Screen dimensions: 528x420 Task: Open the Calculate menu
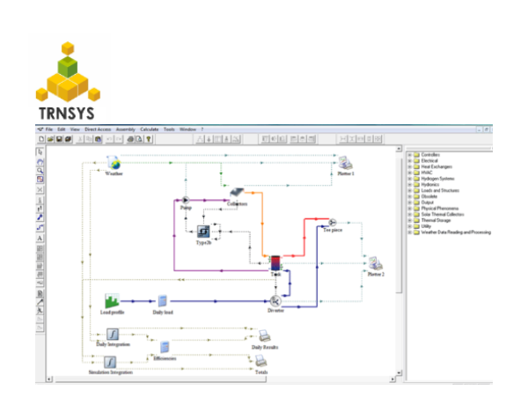click(149, 129)
